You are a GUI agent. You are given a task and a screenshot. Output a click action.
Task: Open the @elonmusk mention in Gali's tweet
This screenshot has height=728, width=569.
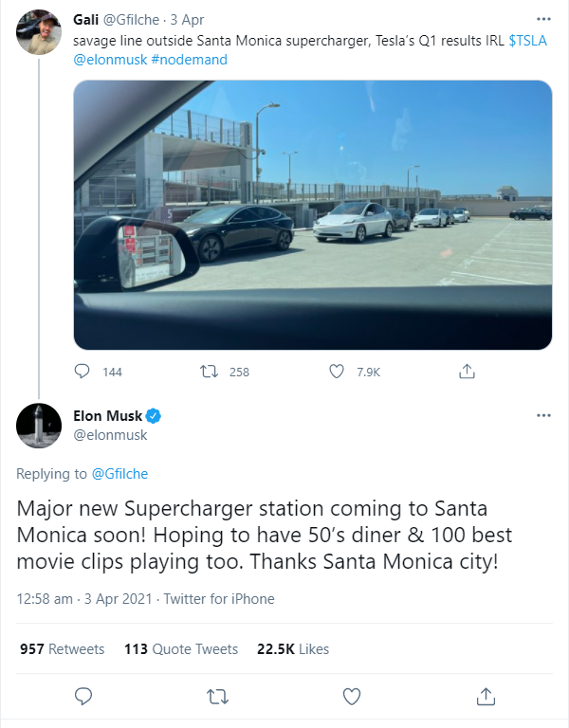coord(110,60)
